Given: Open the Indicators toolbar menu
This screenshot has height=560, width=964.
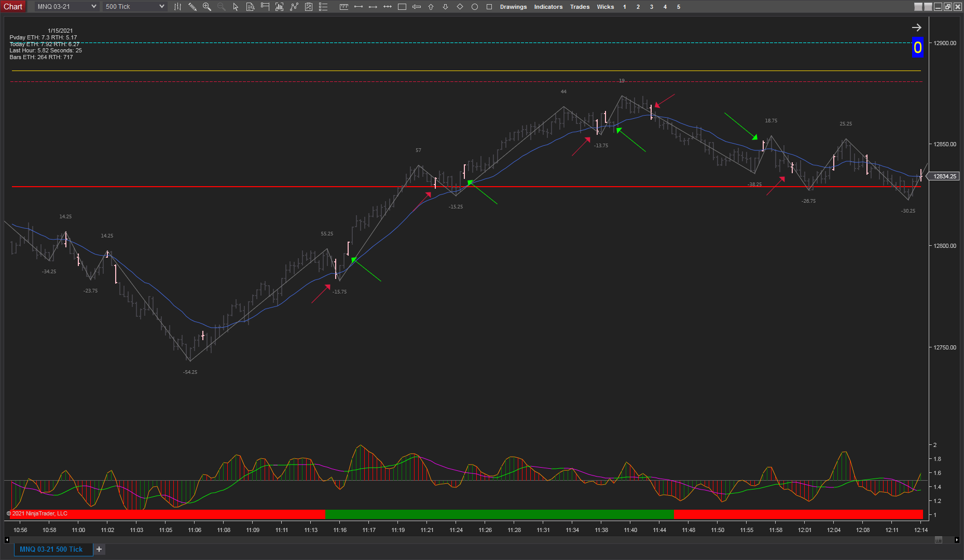Looking at the screenshot, I should click(548, 7).
